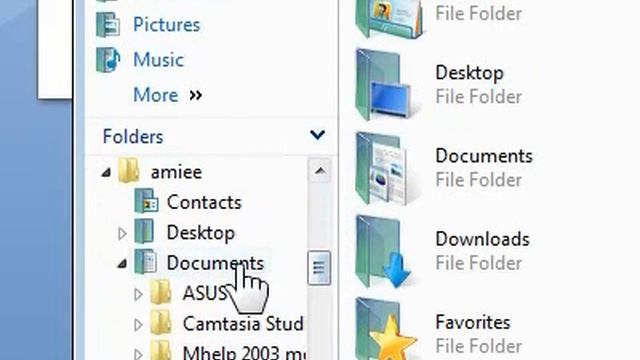Select the Mhelp 2003 folder row

[x=244, y=352]
